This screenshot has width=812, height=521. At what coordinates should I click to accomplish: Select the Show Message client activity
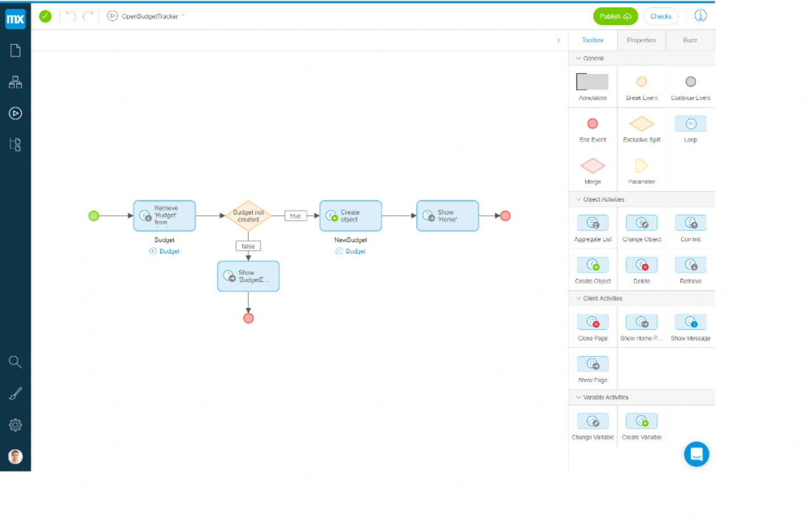(x=690, y=322)
